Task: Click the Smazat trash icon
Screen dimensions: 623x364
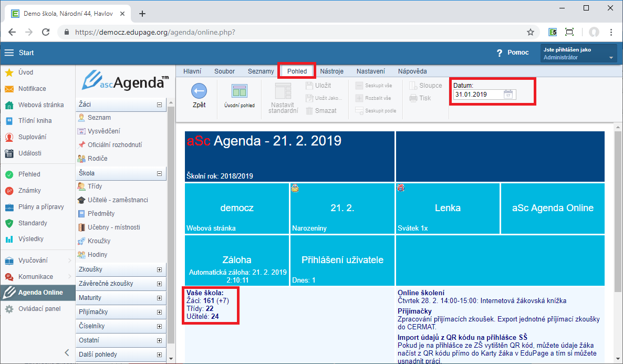Action: coord(309,111)
